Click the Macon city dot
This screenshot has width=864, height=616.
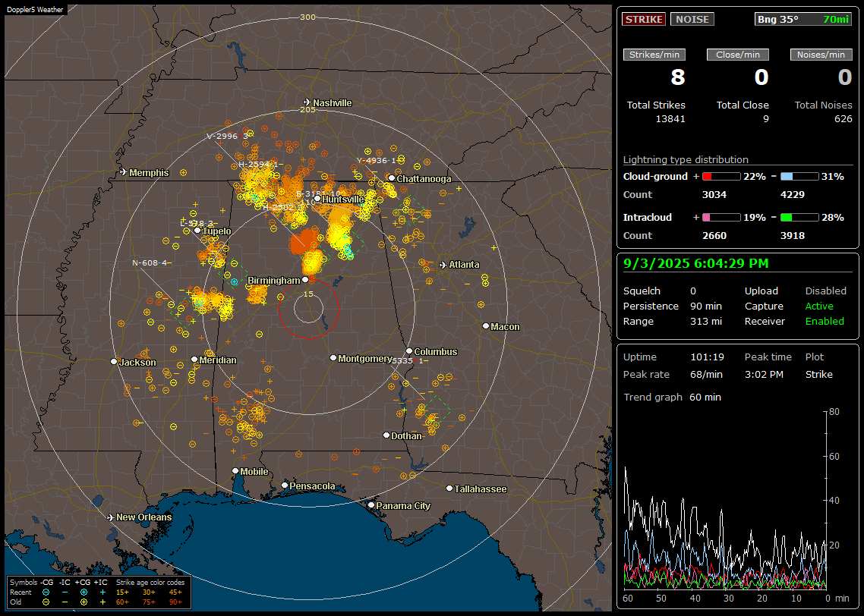pos(485,326)
